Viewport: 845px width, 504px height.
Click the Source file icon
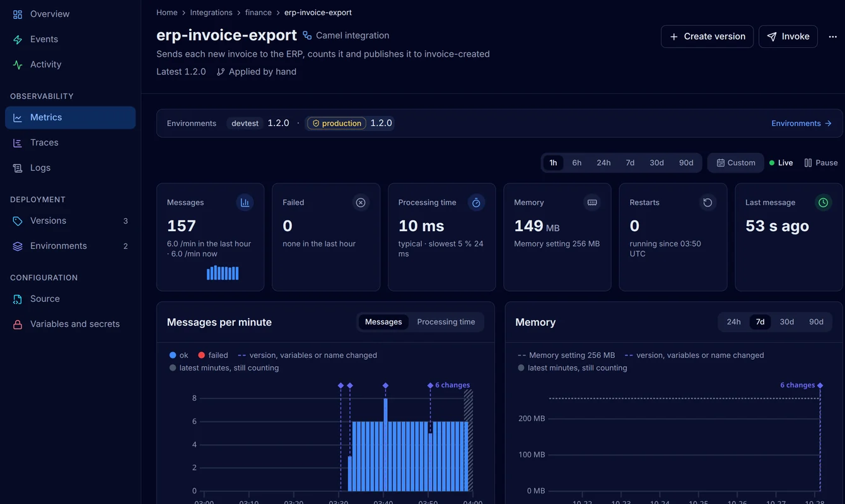[x=18, y=299]
